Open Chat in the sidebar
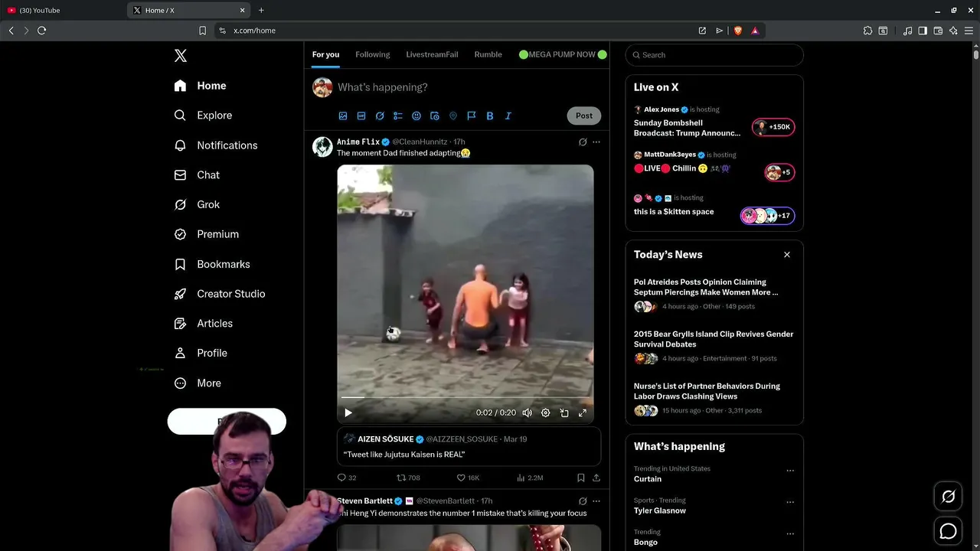The image size is (980, 551). click(x=197, y=175)
